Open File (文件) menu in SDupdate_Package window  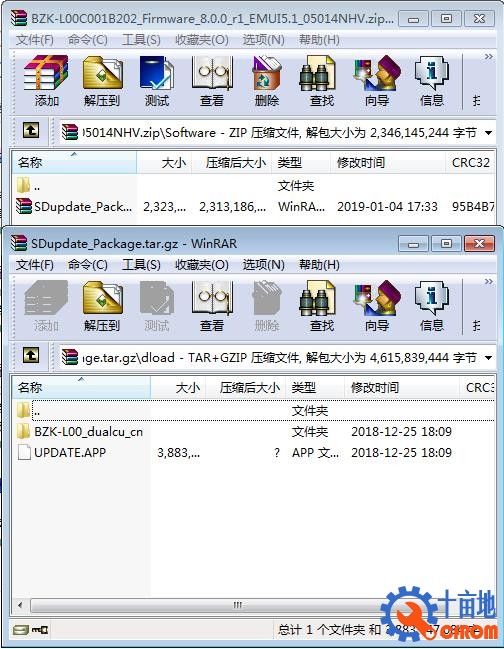pyautogui.click(x=35, y=265)
